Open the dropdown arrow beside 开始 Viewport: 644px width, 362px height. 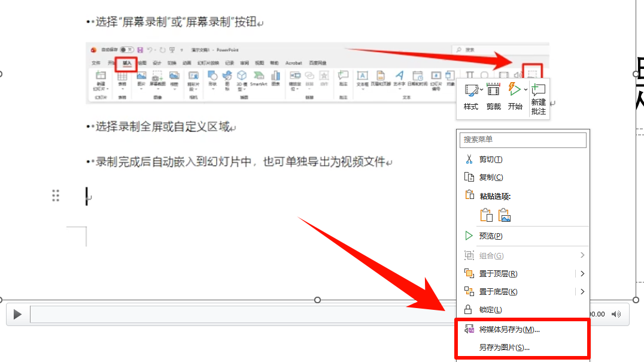[x=525, y=90]
